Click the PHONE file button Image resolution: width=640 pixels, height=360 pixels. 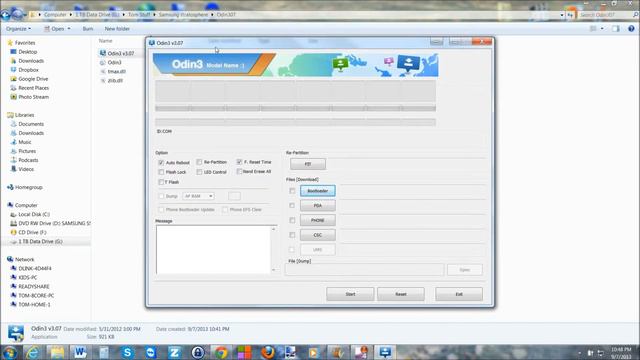click(318, 220)
